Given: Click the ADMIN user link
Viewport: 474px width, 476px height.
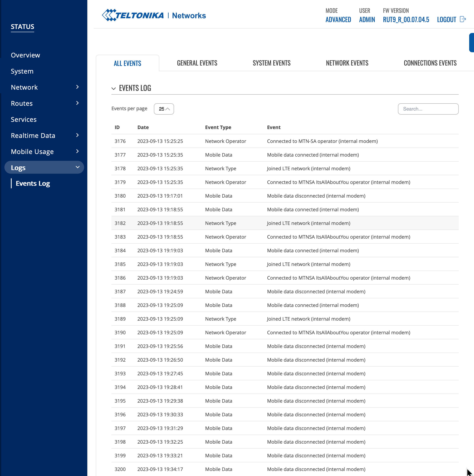Looking at the screenshot, I should point(367,19).
